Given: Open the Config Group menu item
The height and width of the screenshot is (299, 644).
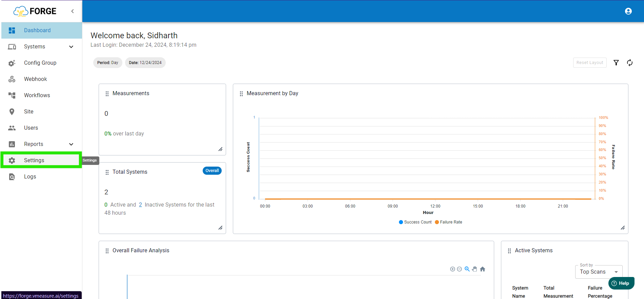Looking at the screenshot, I should [x=41, y=63].
